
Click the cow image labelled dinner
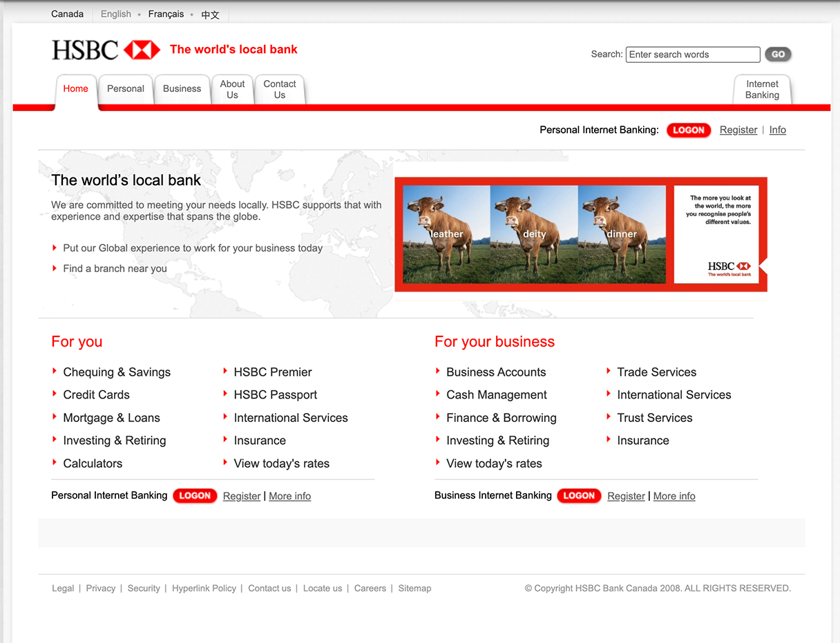(x=622, y=234)
